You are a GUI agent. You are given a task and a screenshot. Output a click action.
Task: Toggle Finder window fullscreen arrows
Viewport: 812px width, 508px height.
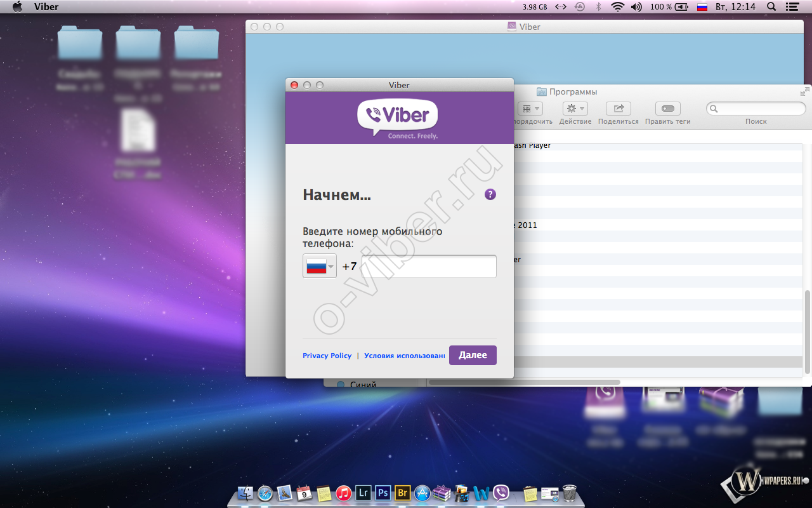click(x=804, y=92)
